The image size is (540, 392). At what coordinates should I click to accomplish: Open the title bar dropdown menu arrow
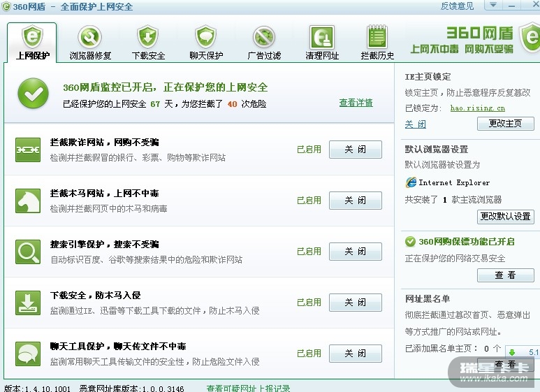click(493, 5)
